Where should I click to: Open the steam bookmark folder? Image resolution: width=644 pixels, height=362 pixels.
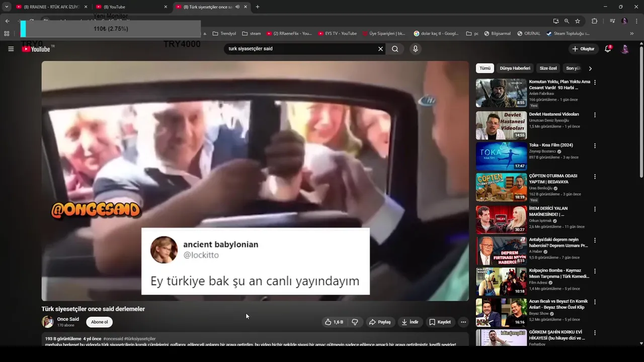(x=252, y=34)
